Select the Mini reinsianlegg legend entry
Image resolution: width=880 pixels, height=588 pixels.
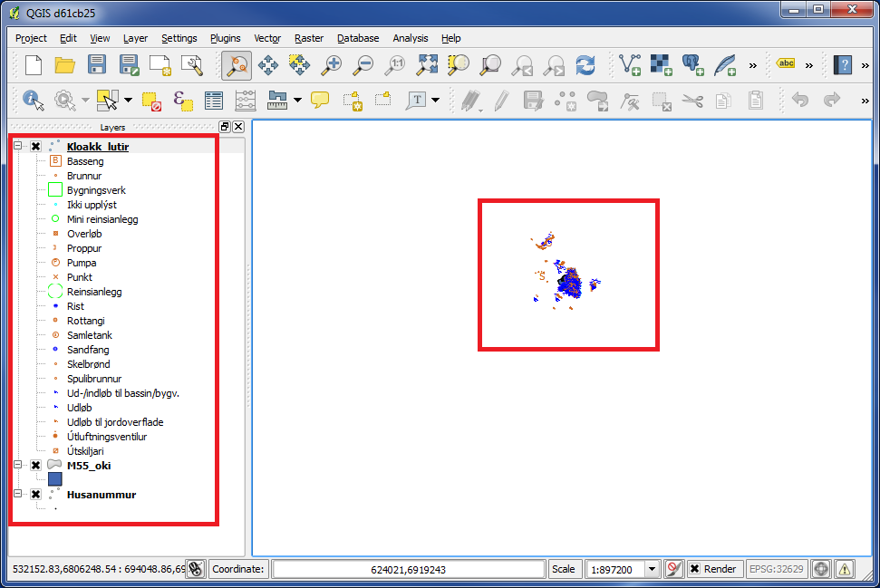pyautogui.click(x=102, y=219)
